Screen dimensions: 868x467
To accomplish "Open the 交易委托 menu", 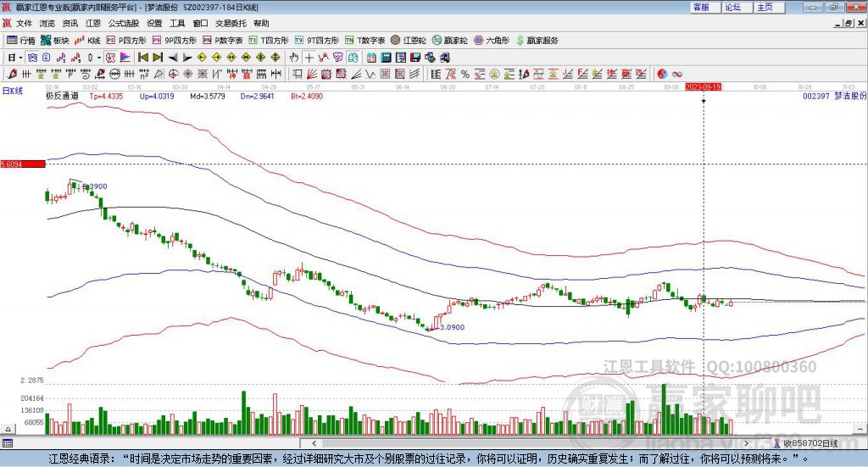I will tap(231, 23).
